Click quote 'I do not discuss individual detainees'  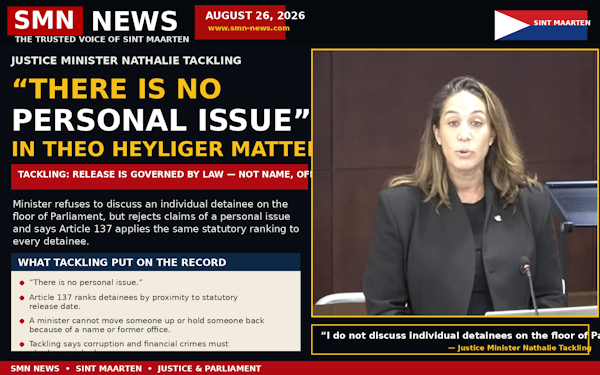(x=460, y=336)
